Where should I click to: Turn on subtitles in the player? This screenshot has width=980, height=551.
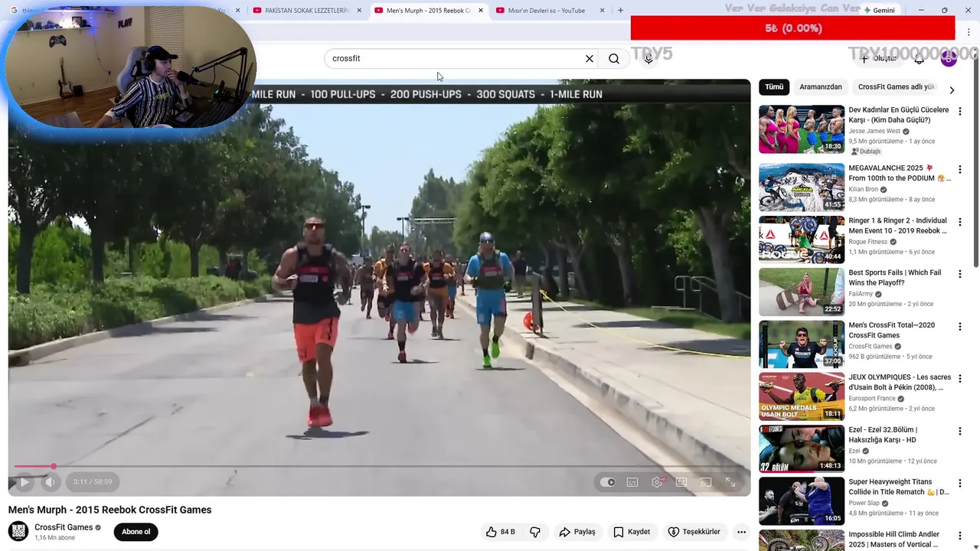point(632,482)
